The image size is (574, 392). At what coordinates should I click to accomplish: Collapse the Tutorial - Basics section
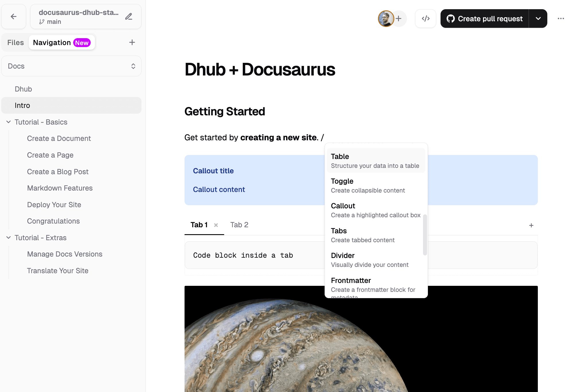tap(9, 122)
